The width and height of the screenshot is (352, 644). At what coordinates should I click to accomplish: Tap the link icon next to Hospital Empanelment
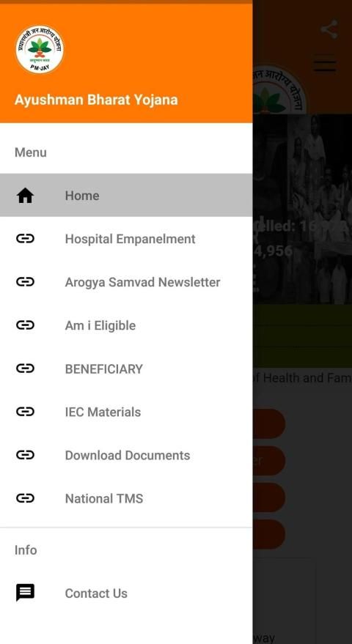(x=25, y=239)
